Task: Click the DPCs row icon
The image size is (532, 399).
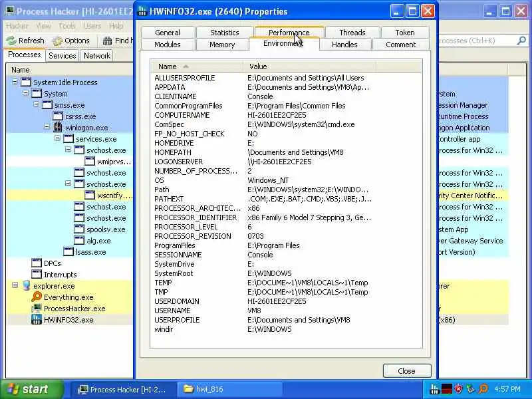Action: pyautogui.click(x=37, y=263)
